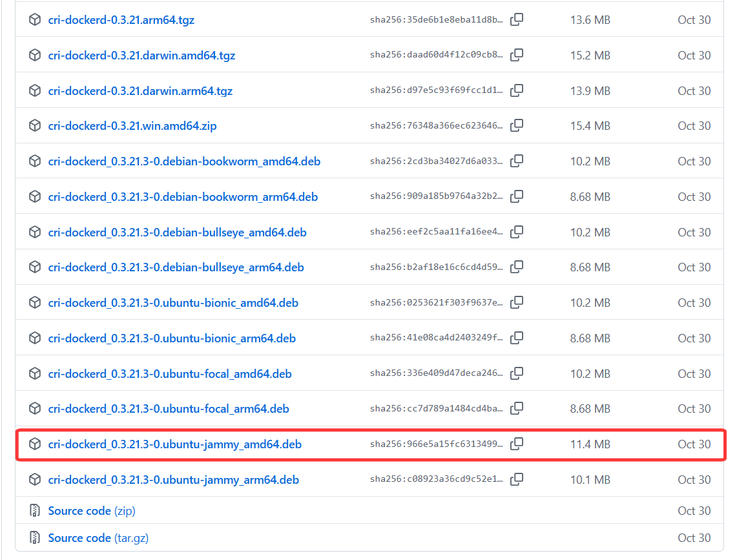
Task: Copy hash for debian-bookworm_amd64.deb
Action: tap(516, 161)
